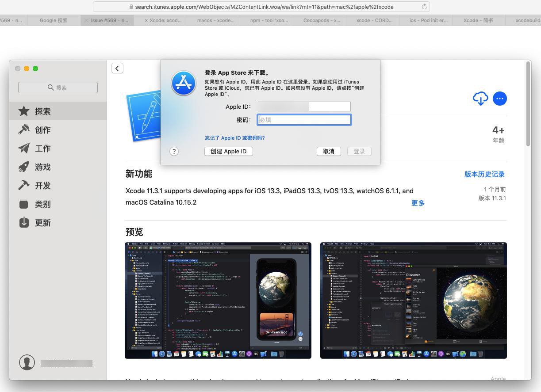Click the 登录 sign-in button
541x392 pixels.
pyautogui.click(x=359, y=151)
